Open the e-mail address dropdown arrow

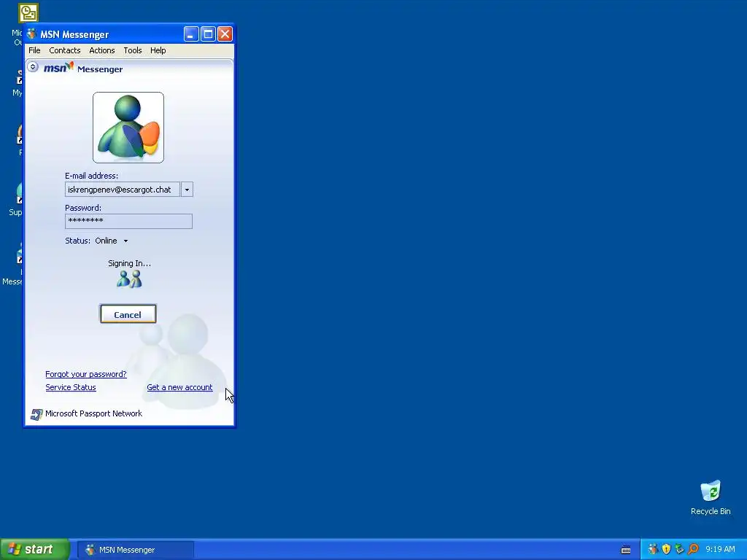point(187,190)
